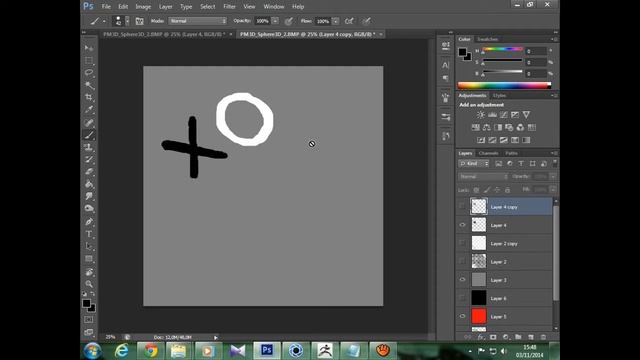Open the Brush panel toggle in options bar
Viewport: 640px width, 360px height.
140,21
